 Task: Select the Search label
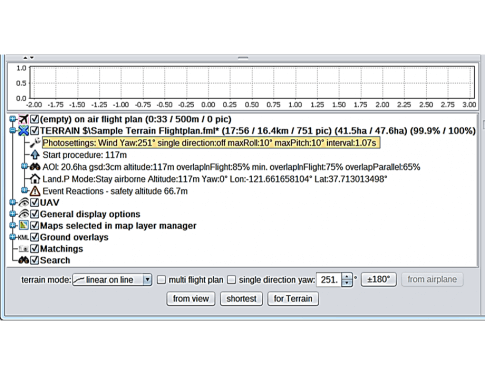55,260
